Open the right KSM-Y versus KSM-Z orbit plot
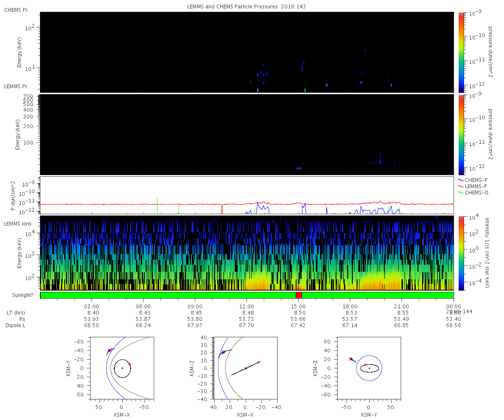504x420 pixels. coord(369,367)
